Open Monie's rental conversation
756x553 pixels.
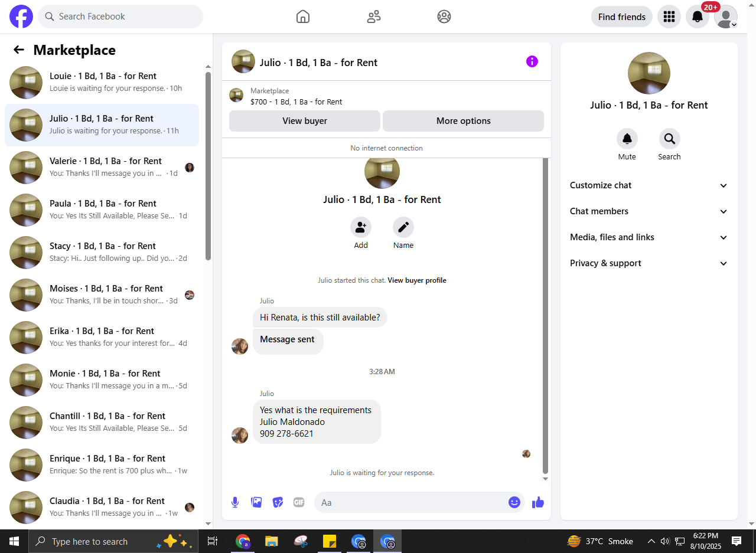(x=102, y=380)
